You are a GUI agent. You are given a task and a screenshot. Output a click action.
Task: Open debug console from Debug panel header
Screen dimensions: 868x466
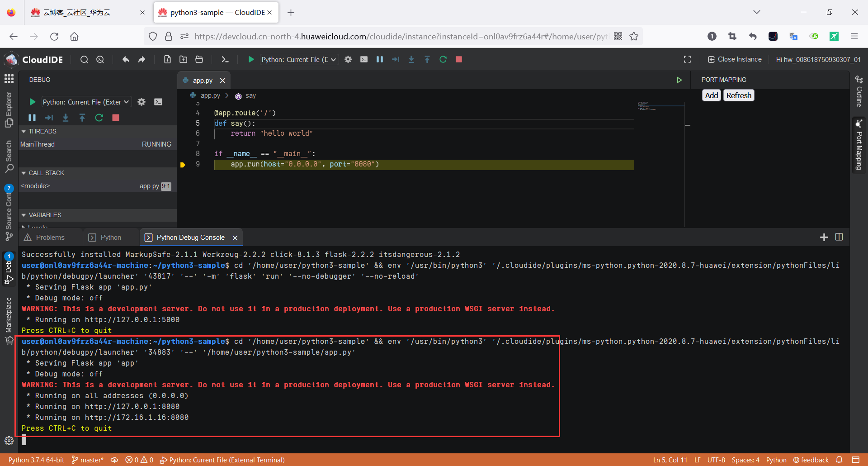coord(158,102)
